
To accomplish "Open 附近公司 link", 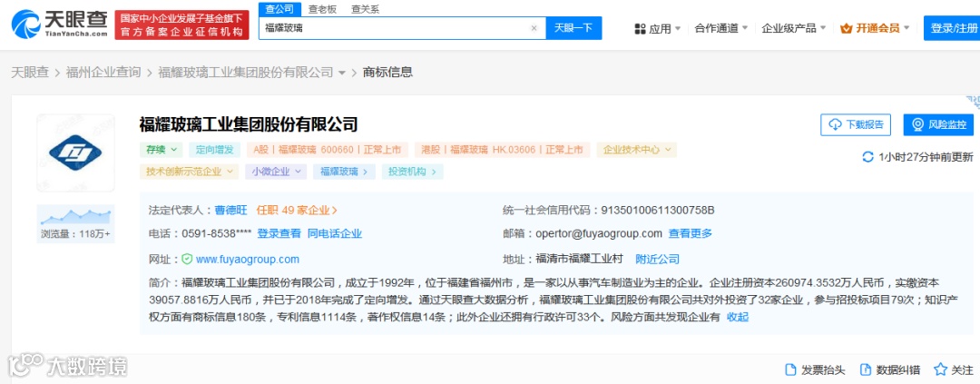I will tap(658, 259).
